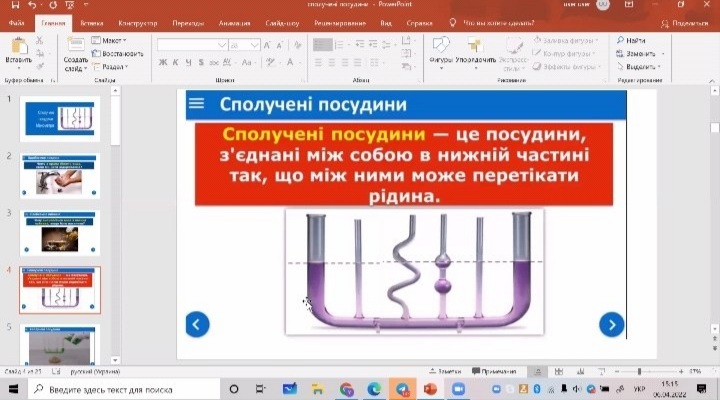Click the Undo arrow icon
The width and height of the screenshot is (720, 400).
click(x=32, y=5)
